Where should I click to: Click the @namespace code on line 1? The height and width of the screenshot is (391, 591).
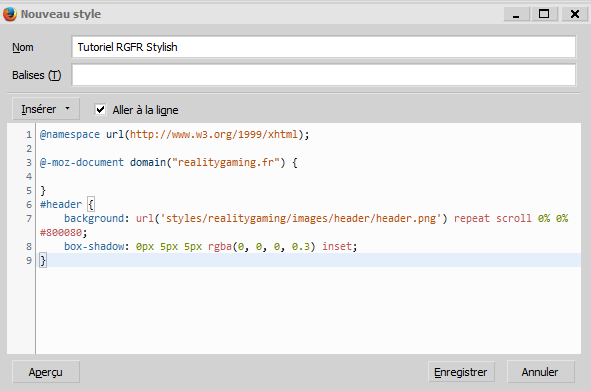(x=70, y=135)
